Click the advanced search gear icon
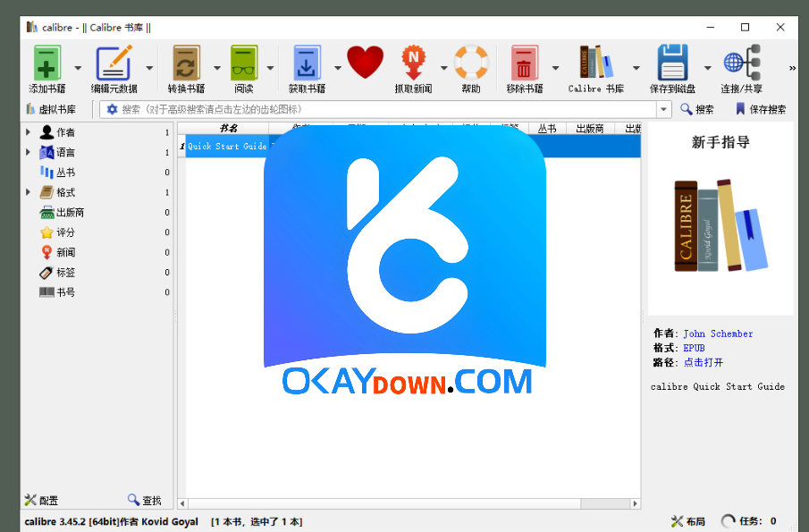809x532 pixels. tap(112, 109)
